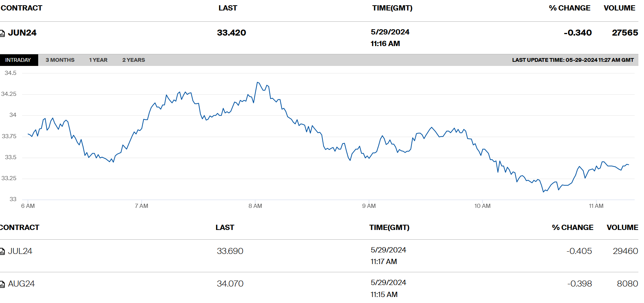Viewport: 644px width, 303px height.
Task: Click the JUL24 volume value 29460
Action: point(625,251)
